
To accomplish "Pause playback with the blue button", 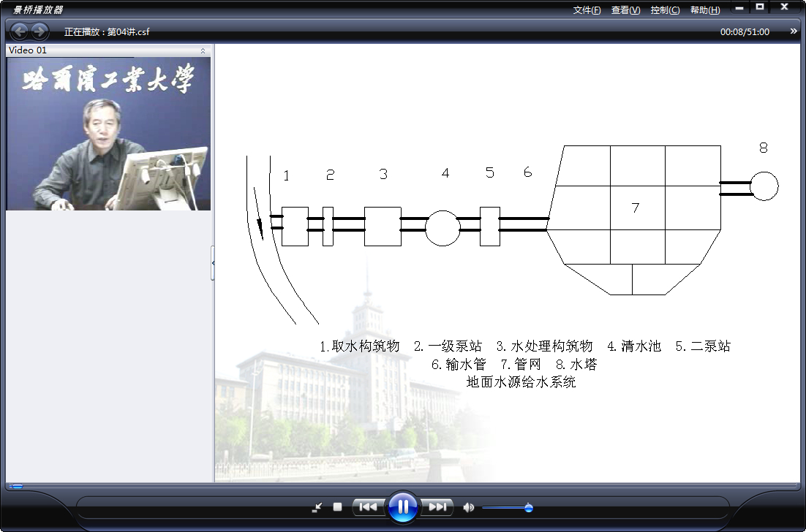I will (x=402, y=507).
